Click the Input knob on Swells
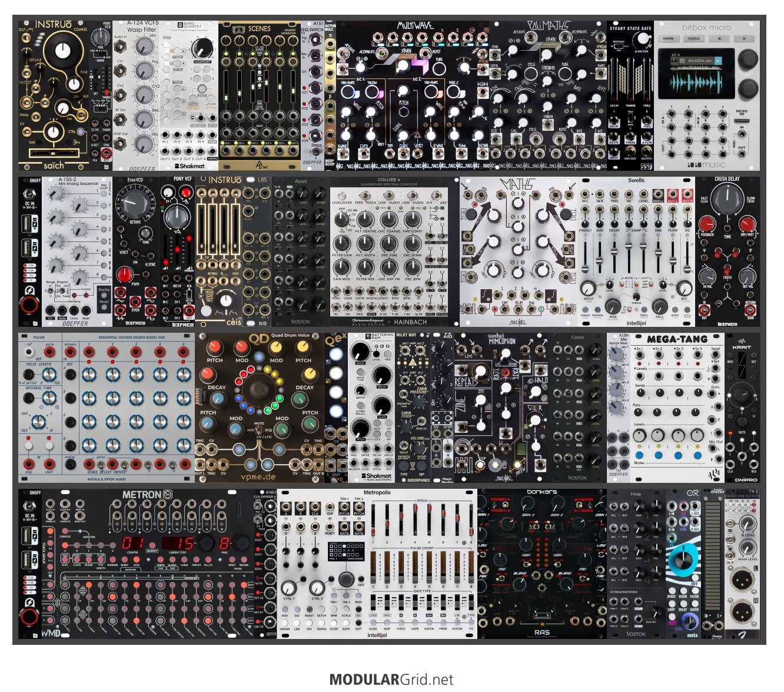Viewport: 784px width, 692px height. [587, 288]
